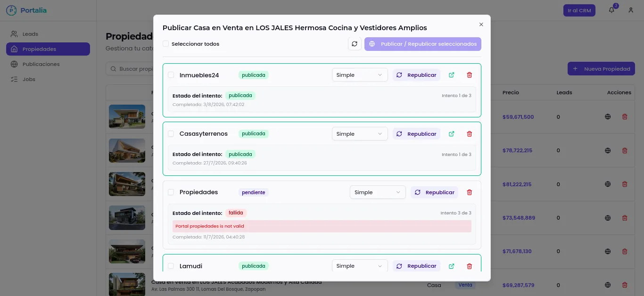Delete the Propiedades publication with trash icon
The width and height of the screenshot is (644, 296).
[x=469, y=192]
